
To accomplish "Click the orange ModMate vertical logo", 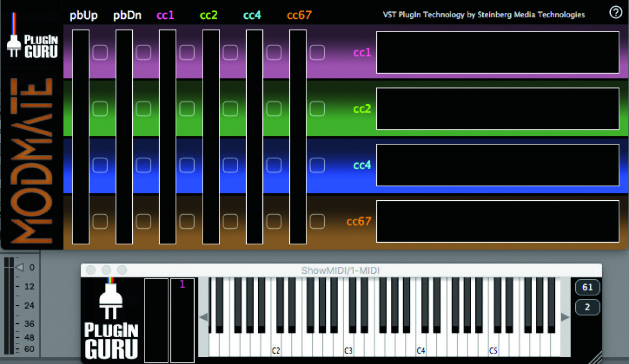I will tap(32, 161).
